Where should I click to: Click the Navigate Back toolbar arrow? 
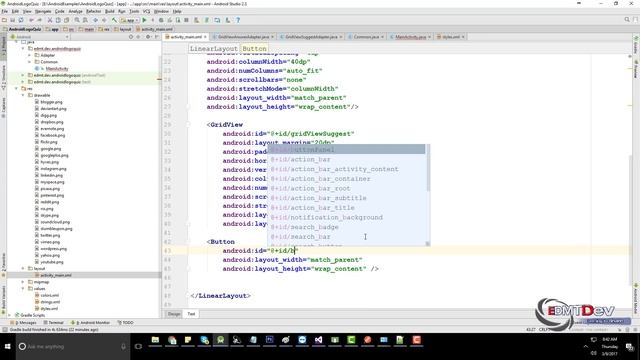coord(96,20)
